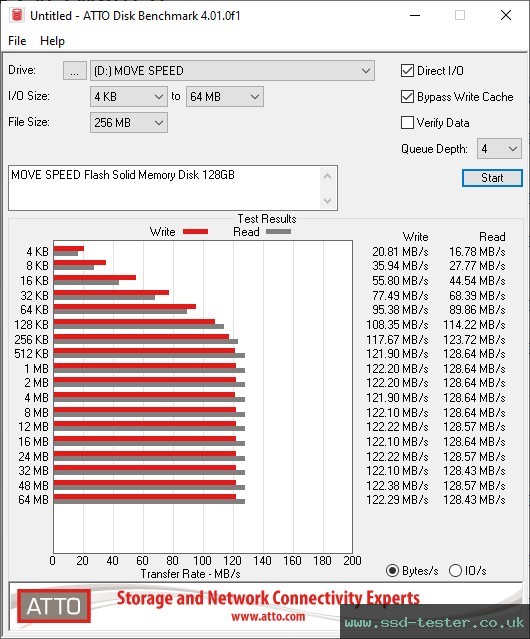Click the Read column header in results
530x639 pixels.
click(492, 237)
